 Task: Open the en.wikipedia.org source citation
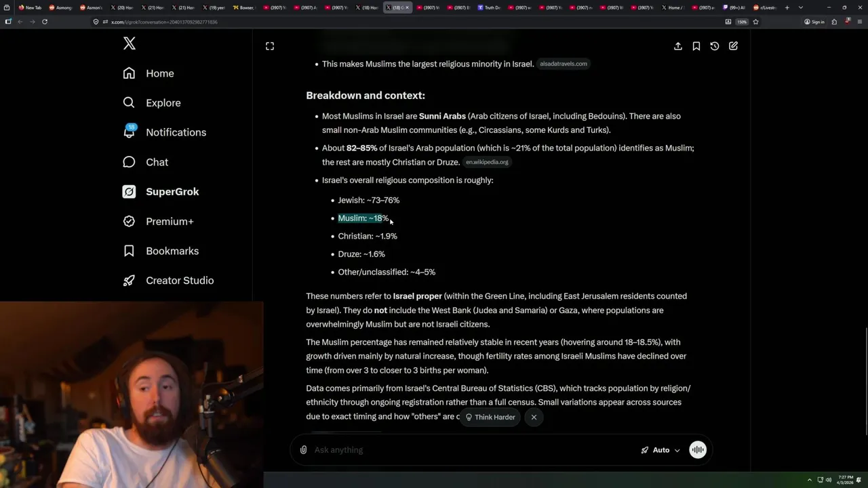click(487, 162)
